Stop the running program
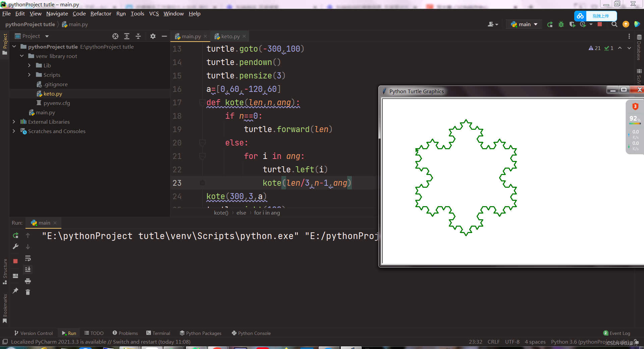Image resolution: width=644 pixels, height=349 pixels. [x=600, y=24]
